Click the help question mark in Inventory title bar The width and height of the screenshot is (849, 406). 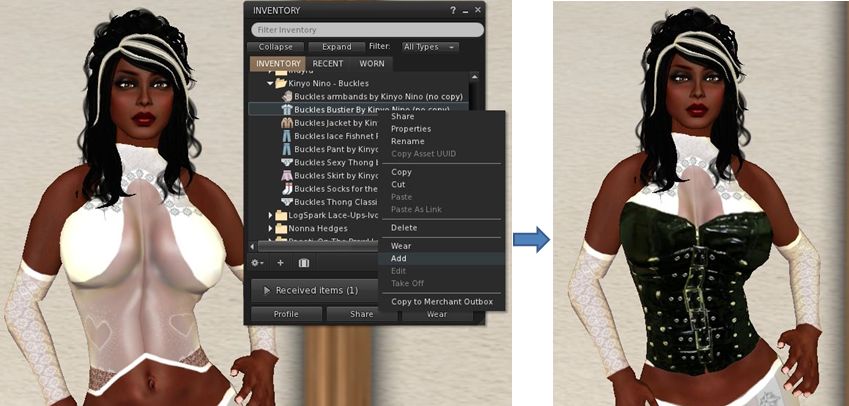pyautogui.click(x=453, y=10)
